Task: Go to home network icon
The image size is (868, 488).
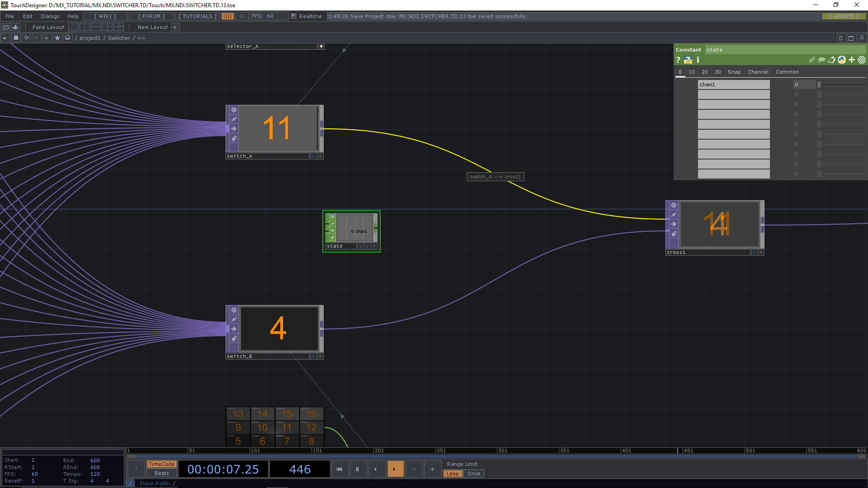Action: click(67, 38)
